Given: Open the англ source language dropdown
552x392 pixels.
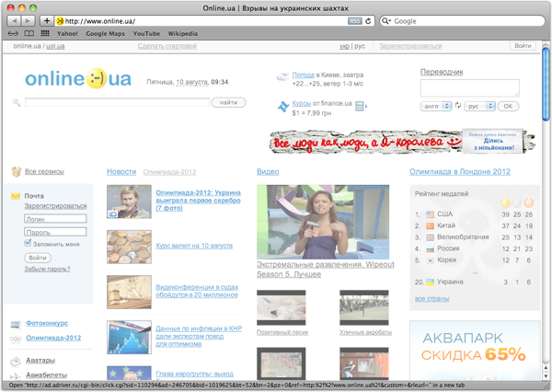Looking at the screenshot, I should [435, 106].
